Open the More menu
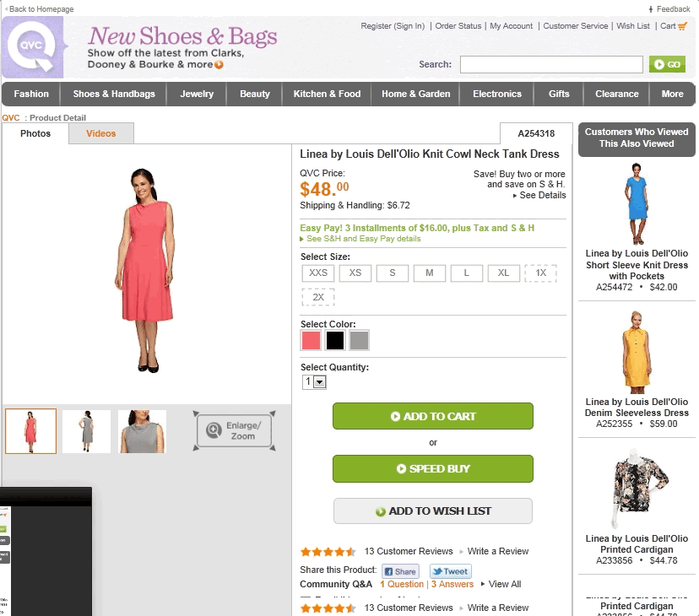Image resolution: width=699 pixels, height=616 pixels. [672, 94]
